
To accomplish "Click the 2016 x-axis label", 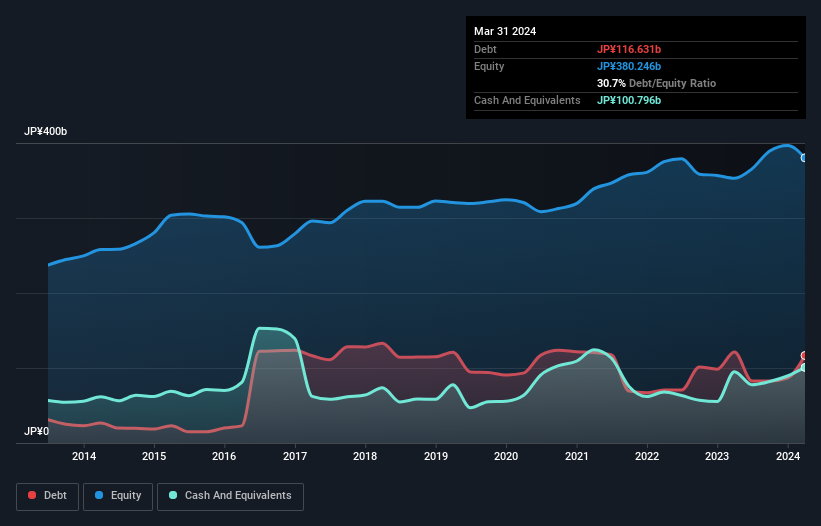I will point(224,456).
